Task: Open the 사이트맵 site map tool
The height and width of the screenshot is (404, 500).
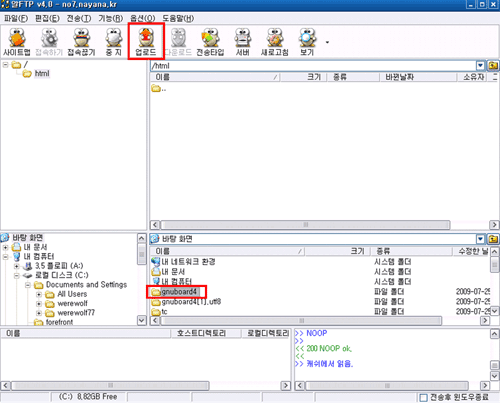Action: point(17,42)
